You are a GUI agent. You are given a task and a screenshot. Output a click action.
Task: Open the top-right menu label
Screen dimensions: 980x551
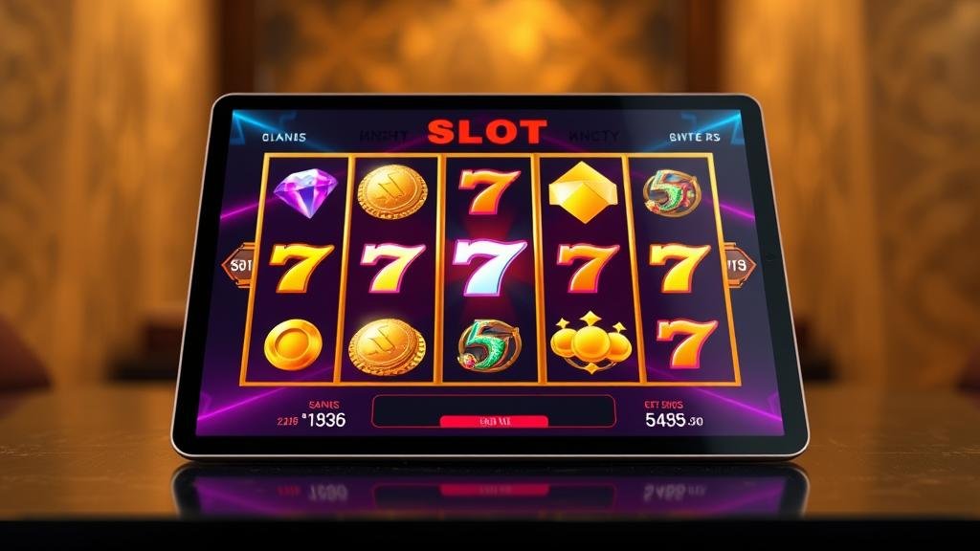coord(695,137)
